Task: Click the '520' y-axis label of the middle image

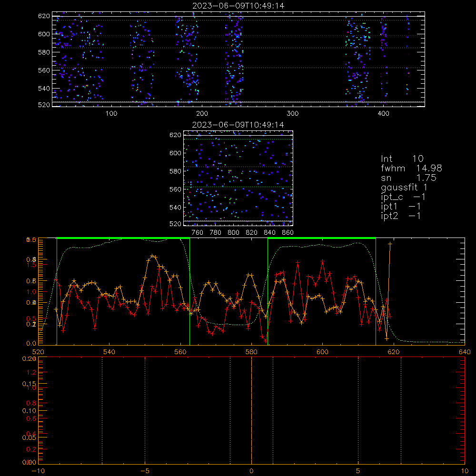Action: point(176,224)
